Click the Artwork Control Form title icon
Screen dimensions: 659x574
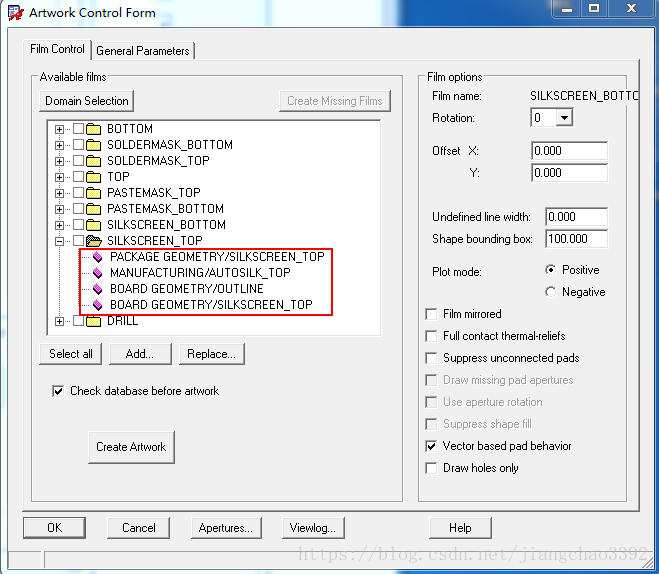(16, 13)
